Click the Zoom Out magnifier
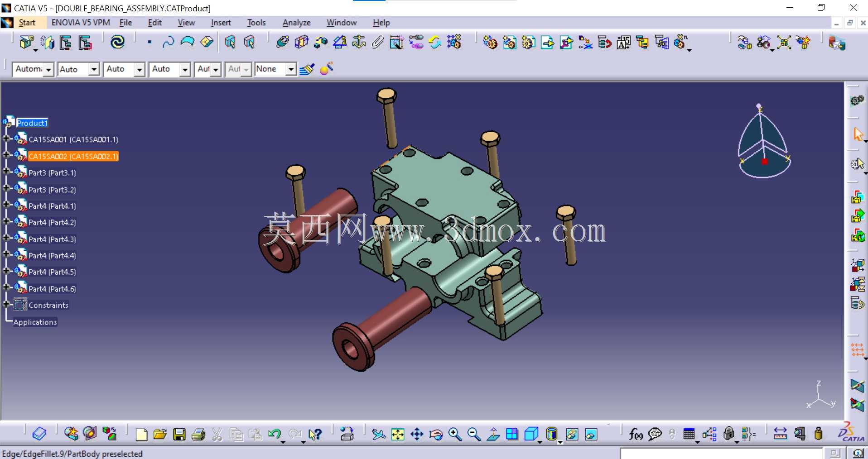The height and width of the screenshot is (459, 868). click(474, 435)
